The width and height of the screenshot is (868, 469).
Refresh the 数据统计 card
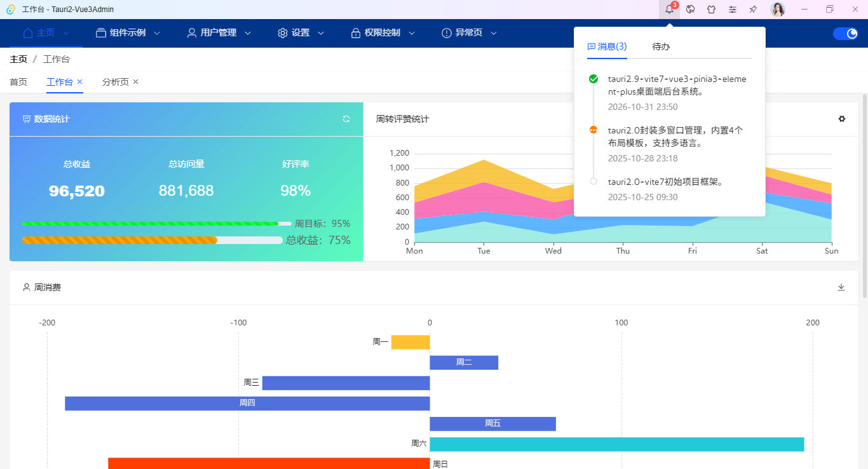[x=346, y=119]
